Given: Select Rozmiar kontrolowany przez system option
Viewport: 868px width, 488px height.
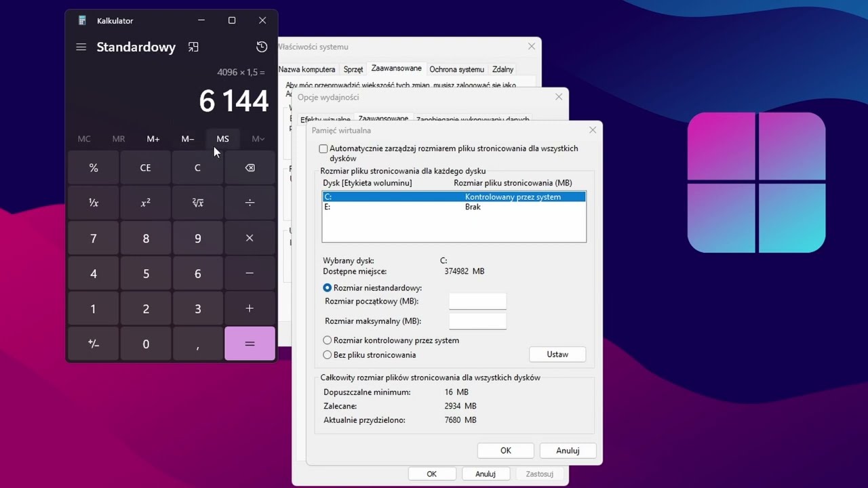Looking at the screenshot, I should click(x=328, y=340).
